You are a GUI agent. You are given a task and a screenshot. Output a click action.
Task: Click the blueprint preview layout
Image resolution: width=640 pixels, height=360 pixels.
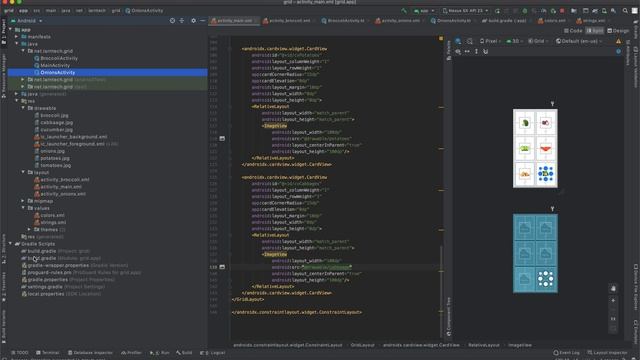(535, 253)
